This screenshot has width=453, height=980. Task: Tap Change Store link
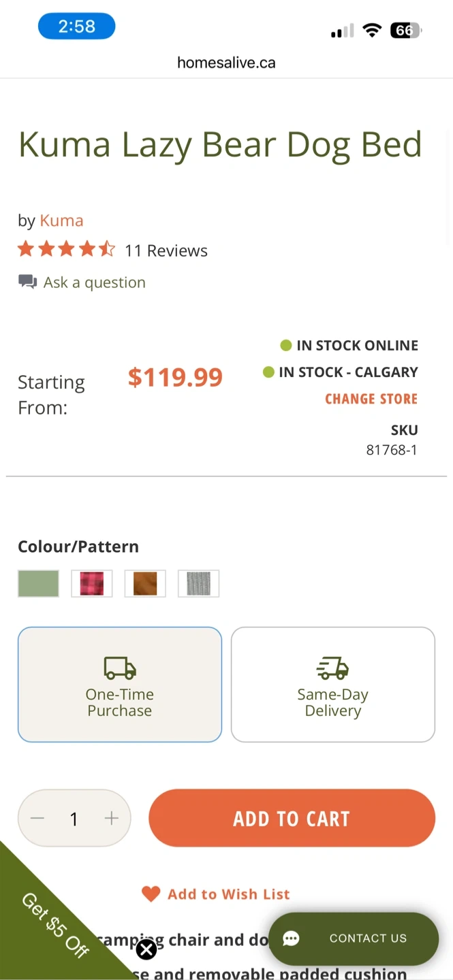tap(371, 399)
